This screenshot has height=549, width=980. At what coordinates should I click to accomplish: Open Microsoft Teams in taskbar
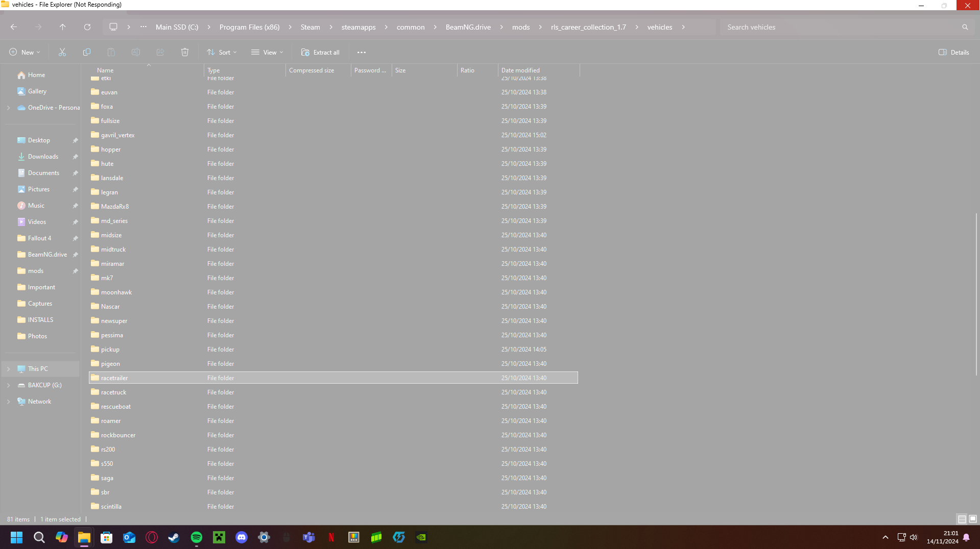(x=309, y=537)
